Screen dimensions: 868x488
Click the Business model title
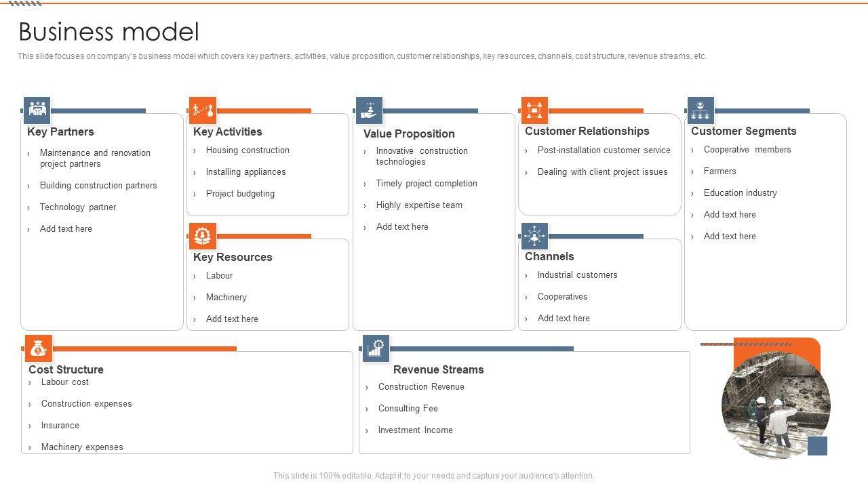tap(108, 32)
